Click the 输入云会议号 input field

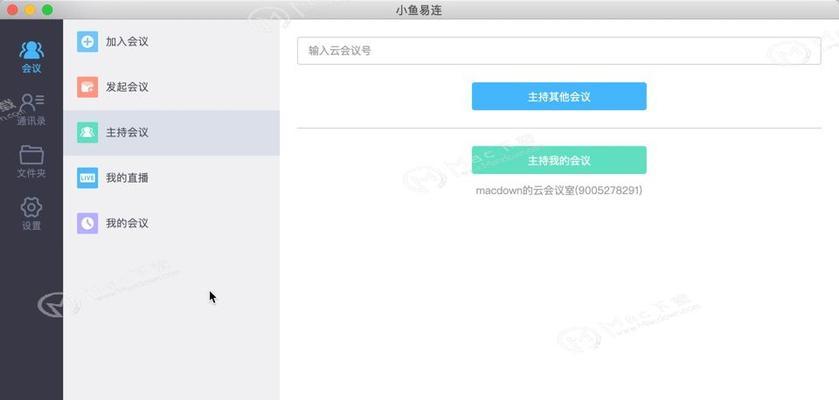[x=559, y=51]
